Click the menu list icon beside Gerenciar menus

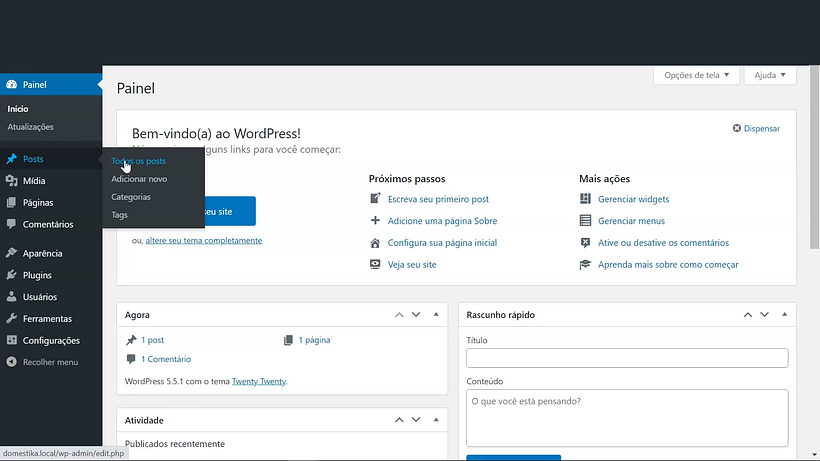coord(585,221)
